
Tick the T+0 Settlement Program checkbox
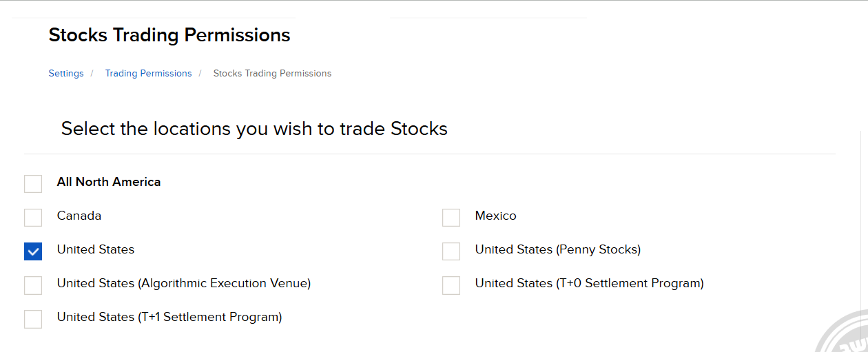(x=451, y=285)
